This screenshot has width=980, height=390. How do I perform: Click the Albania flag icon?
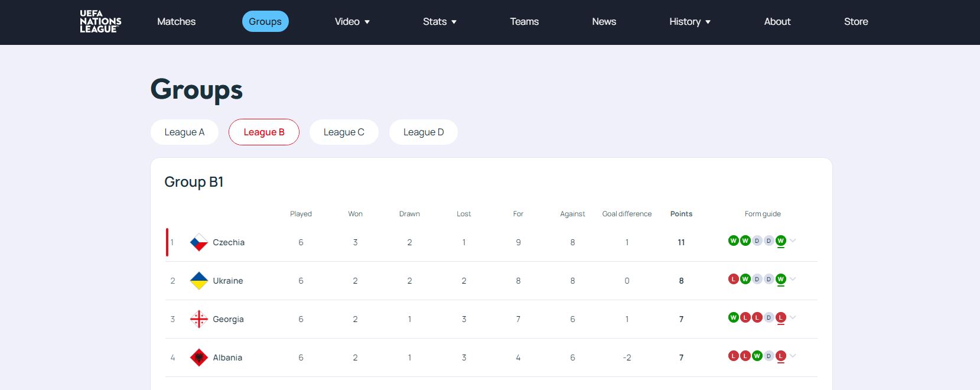(198, 357)
